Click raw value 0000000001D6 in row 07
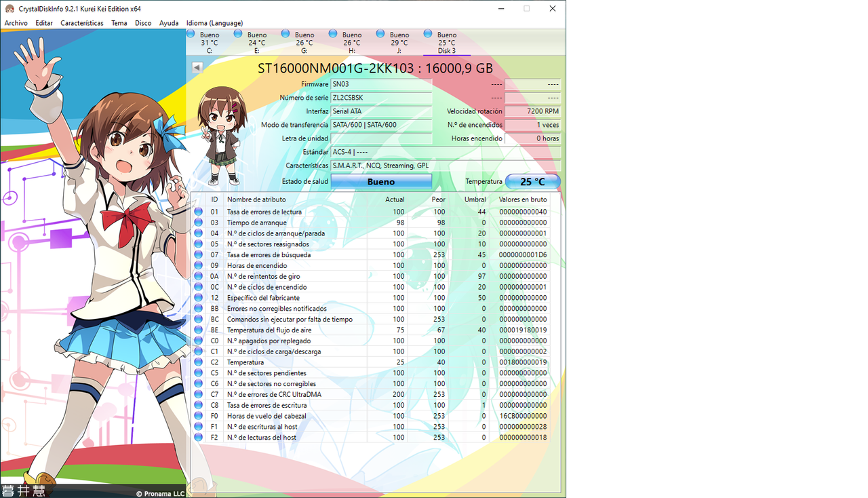Viewport: 868px width, 498px height. (523, 254)
